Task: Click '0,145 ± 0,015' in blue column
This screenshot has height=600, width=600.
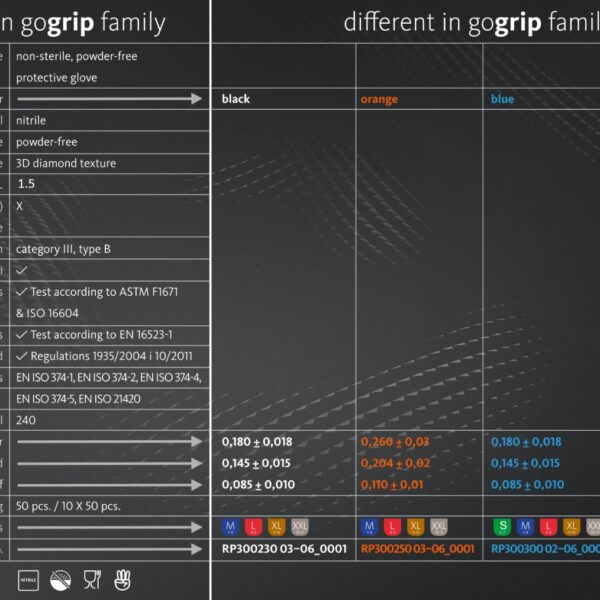Action: (x=525, y=463)
